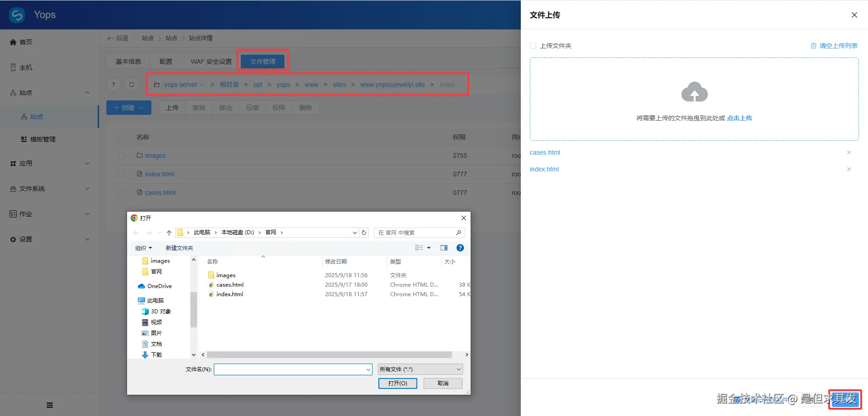Screen dimensions: 868x416
Task: Click the cloud upload icon in the drop zone
Action: [694, 92]
